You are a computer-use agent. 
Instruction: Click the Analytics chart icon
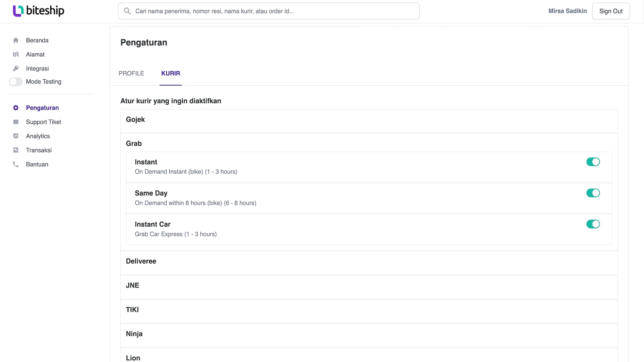pyautogui.click(x=16, y=136)
